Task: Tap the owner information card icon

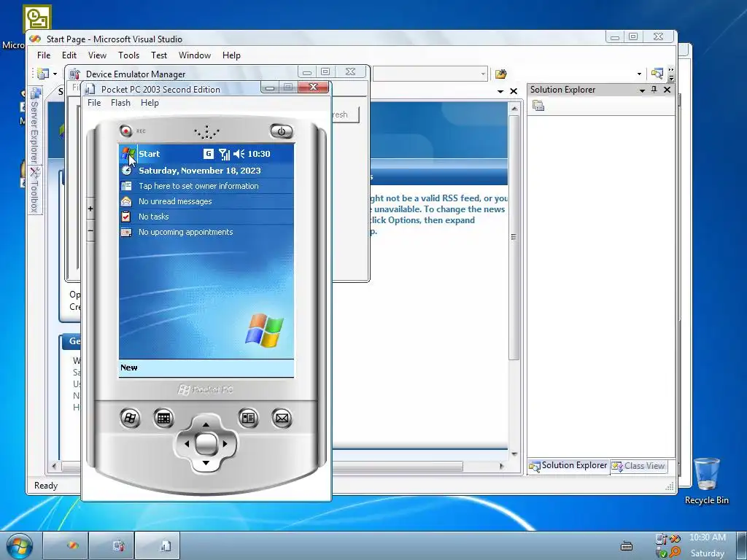Action: (x=126, y=186)
